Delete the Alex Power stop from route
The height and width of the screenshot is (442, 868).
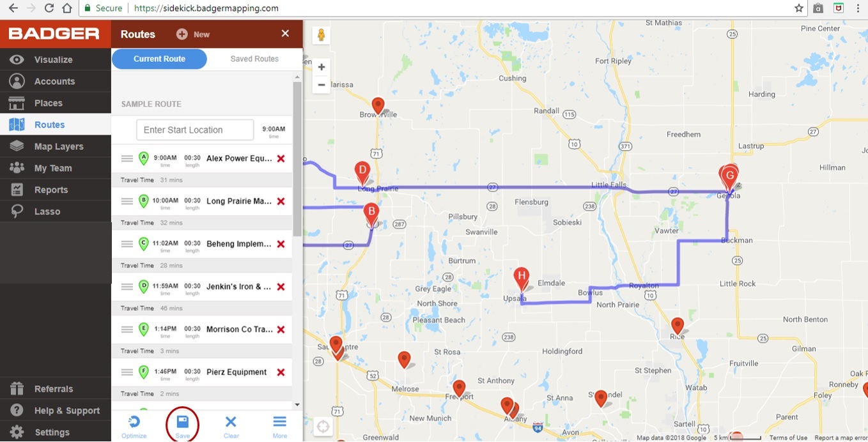coord(281,158)
